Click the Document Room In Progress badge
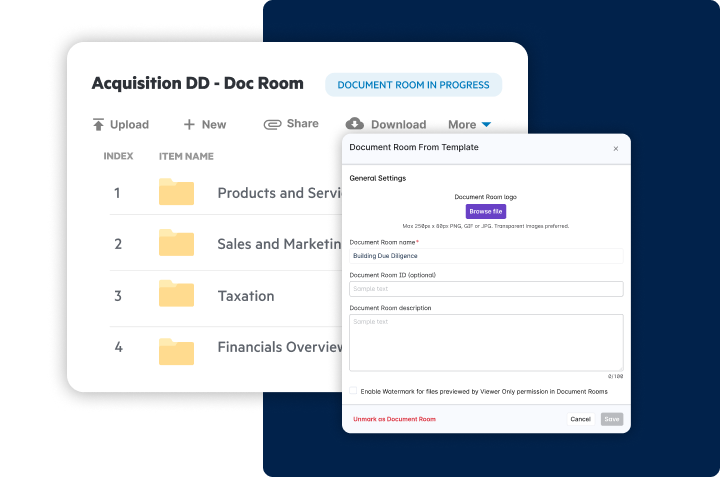Viewport: 720px width, 477px height. 413,85
